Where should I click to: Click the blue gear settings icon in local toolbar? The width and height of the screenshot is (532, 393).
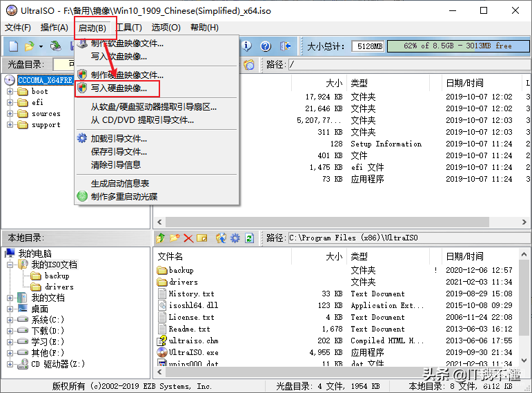pyautogui.click(x=235, y=238)
